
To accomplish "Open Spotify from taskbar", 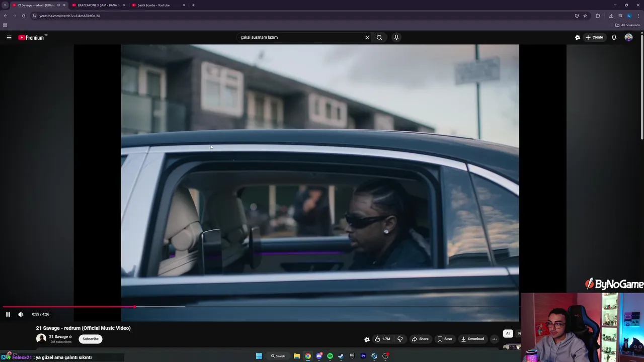I will [330, 356].
